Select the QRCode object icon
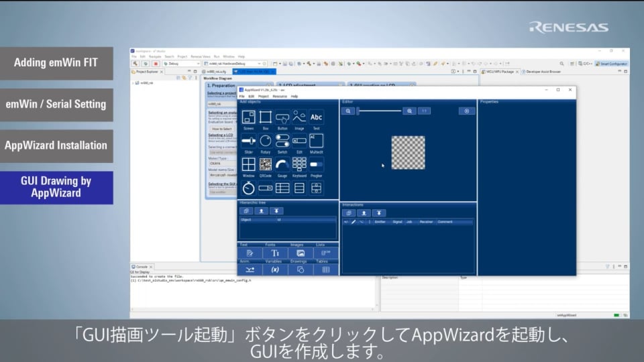The width and height of the screenshot is (644, 362). click(x=266, y=164)
